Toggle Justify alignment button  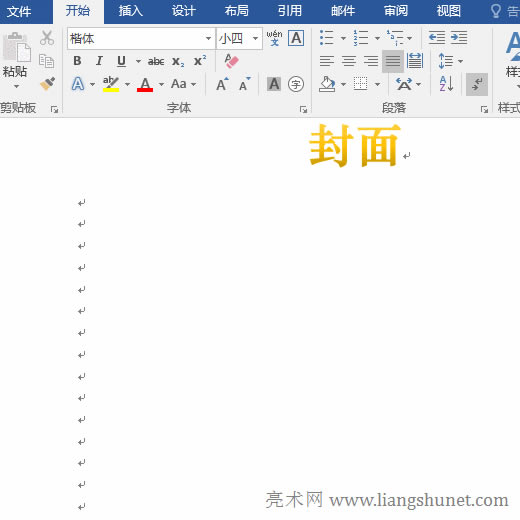(x=393, y=61)
